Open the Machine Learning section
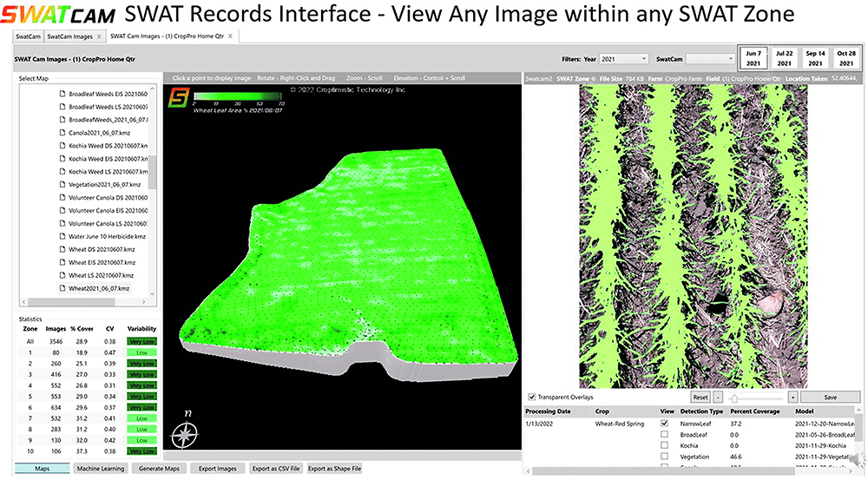Image resolution: width=868 pixels, height=480 pixels. click(100, 469)
